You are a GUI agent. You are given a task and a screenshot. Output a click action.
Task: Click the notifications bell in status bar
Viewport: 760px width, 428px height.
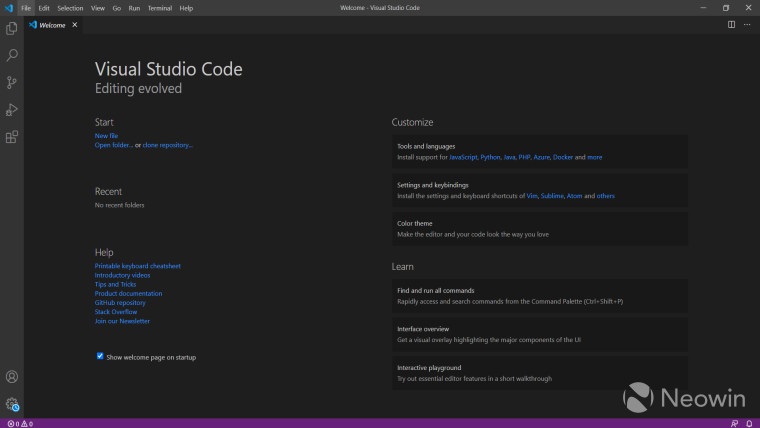(x=748, y=423)
